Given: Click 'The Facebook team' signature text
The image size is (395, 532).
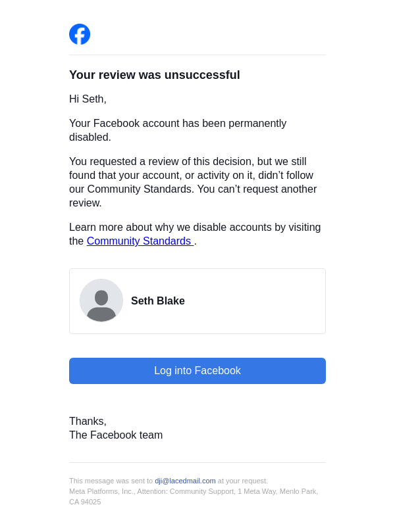Looking at the screenshot, I should pos(116,435).
